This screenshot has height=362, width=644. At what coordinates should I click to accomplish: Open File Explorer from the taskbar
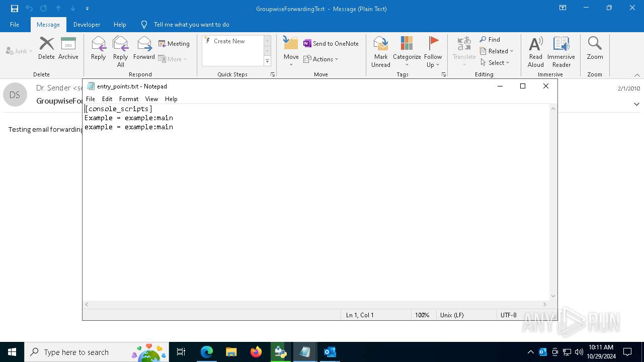(x=231, y=352)
